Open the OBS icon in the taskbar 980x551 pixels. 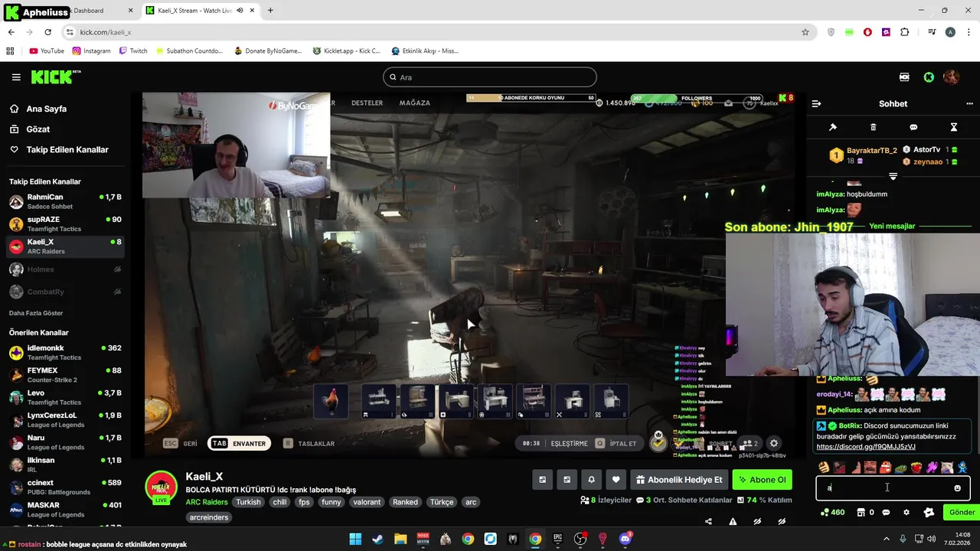580,539
